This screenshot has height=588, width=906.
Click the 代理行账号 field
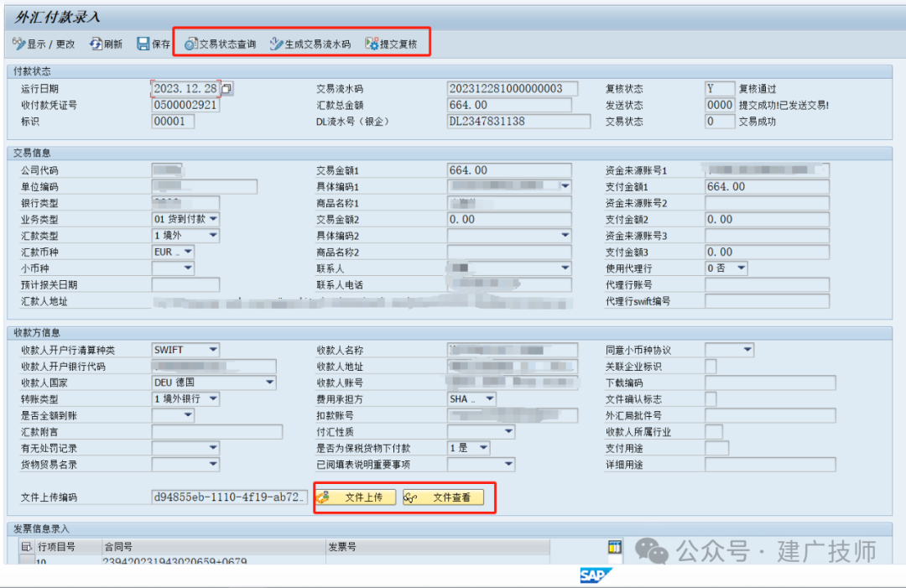(767, 284)
